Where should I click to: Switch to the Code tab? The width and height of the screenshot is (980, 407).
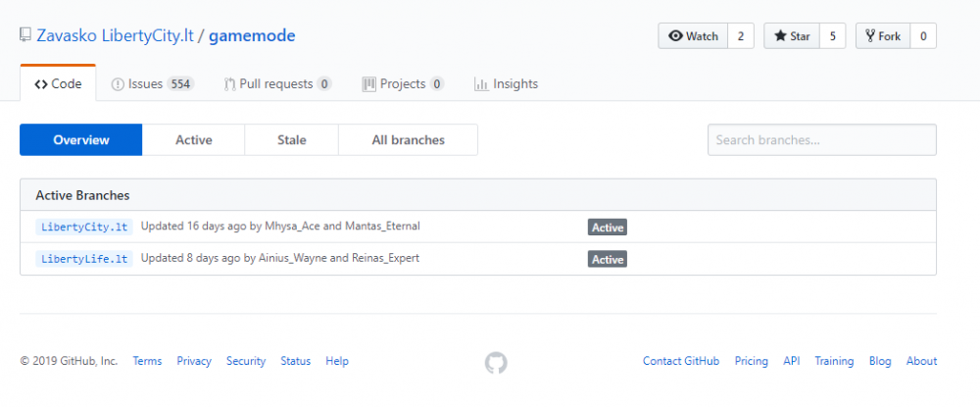(58, 83)
